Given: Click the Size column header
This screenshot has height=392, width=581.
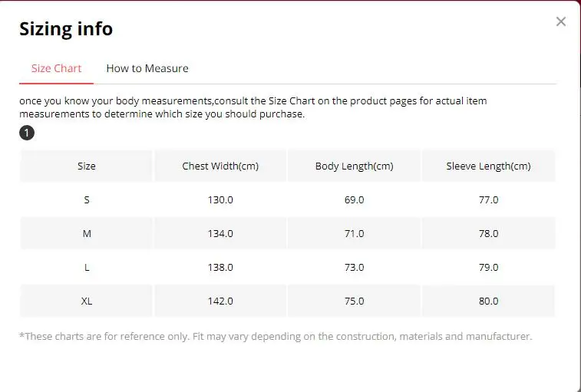Looking at the screenshot, I should point(86,166).
